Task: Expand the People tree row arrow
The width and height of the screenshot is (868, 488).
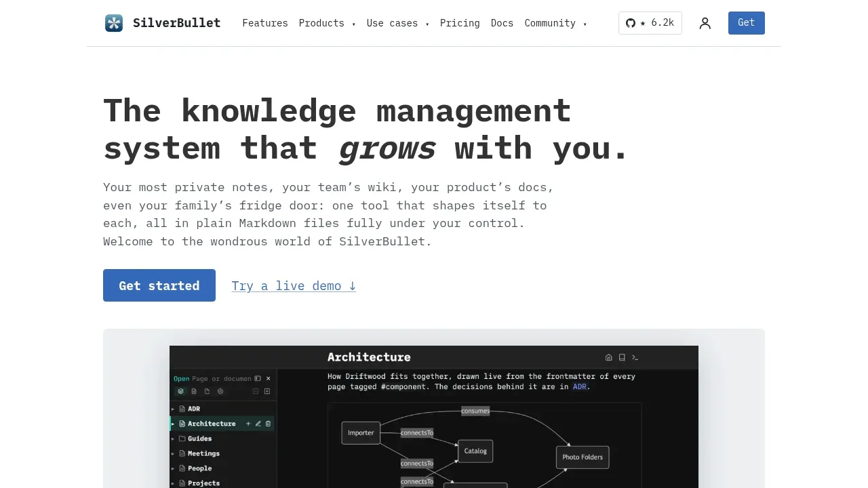Action: coord(173,468)
